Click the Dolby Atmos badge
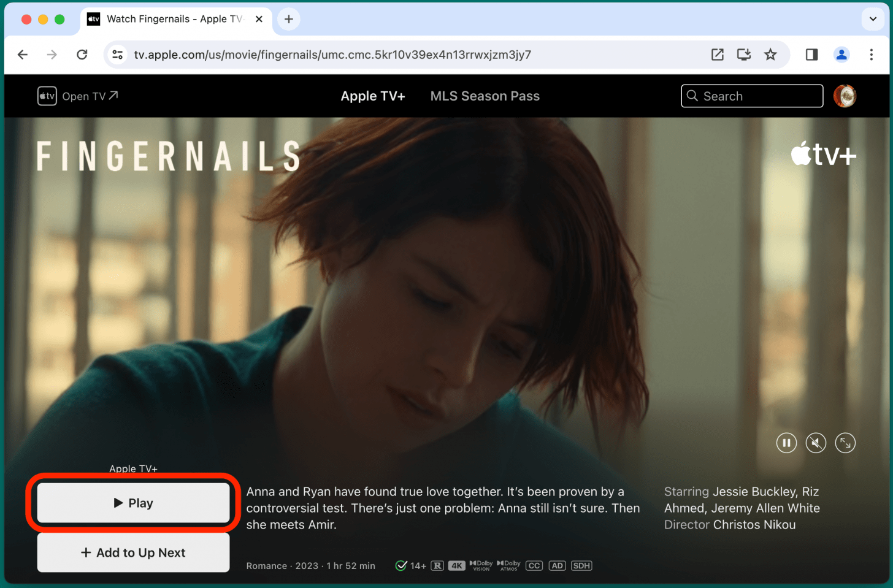 click(508, 565)
